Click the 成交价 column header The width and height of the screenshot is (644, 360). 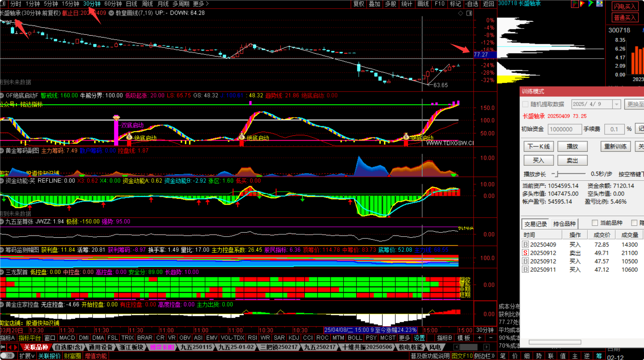point(601,235)
